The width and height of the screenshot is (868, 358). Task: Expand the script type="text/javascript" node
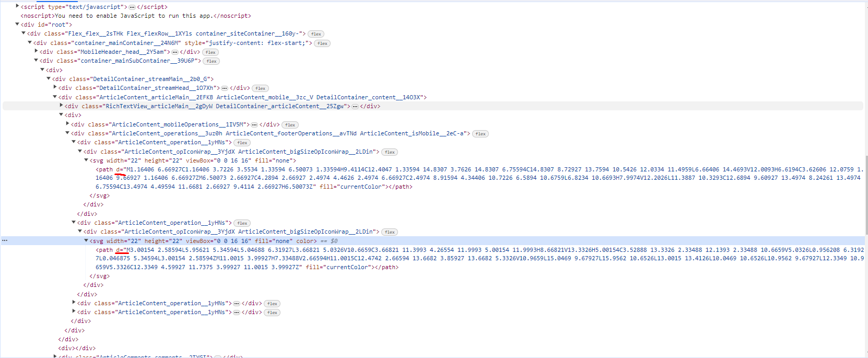[x=17, y=6]
